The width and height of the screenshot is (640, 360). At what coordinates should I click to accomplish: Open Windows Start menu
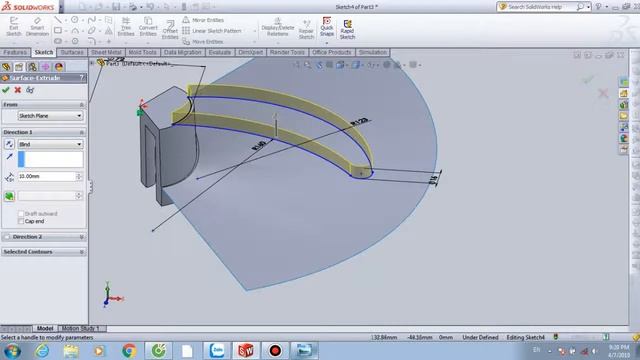12,351
